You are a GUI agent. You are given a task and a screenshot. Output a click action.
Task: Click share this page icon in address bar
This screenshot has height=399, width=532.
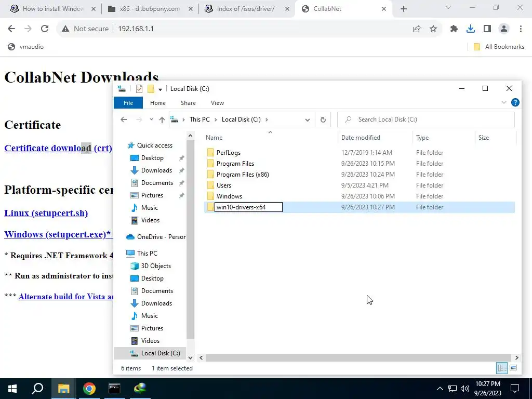tap(417, 29)
